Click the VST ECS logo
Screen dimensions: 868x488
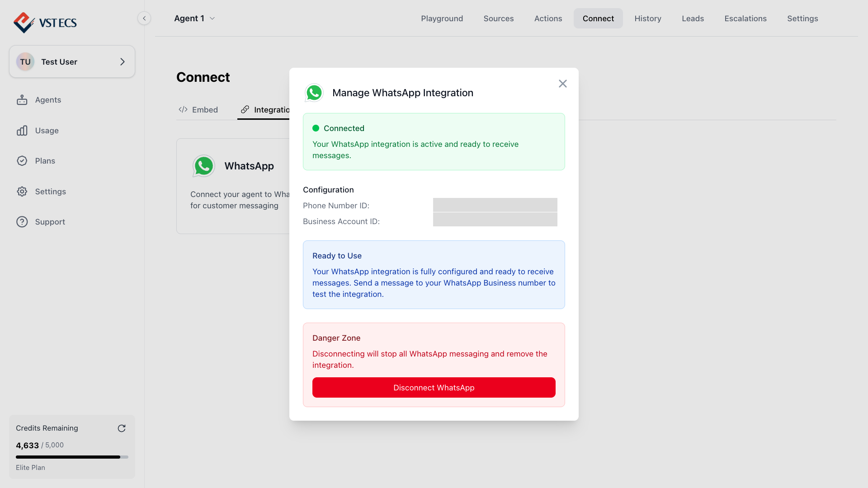[45, 23]
